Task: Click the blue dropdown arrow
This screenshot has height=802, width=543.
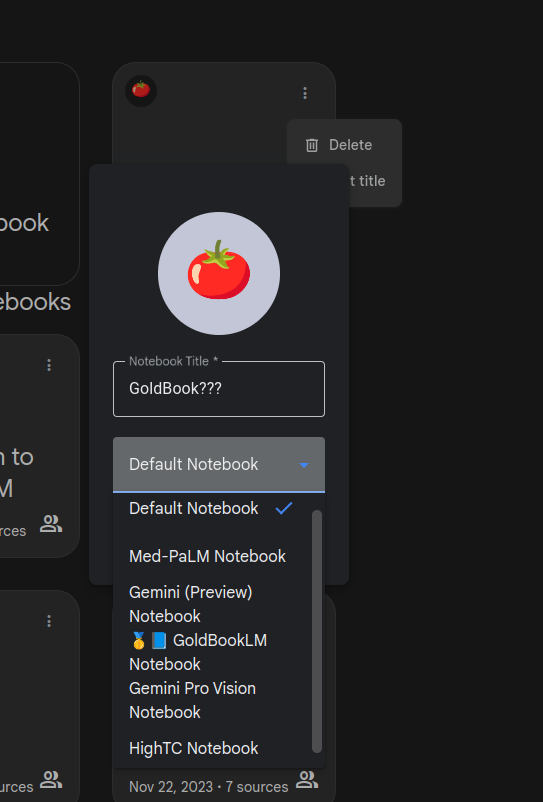Action: coord(304,465)
